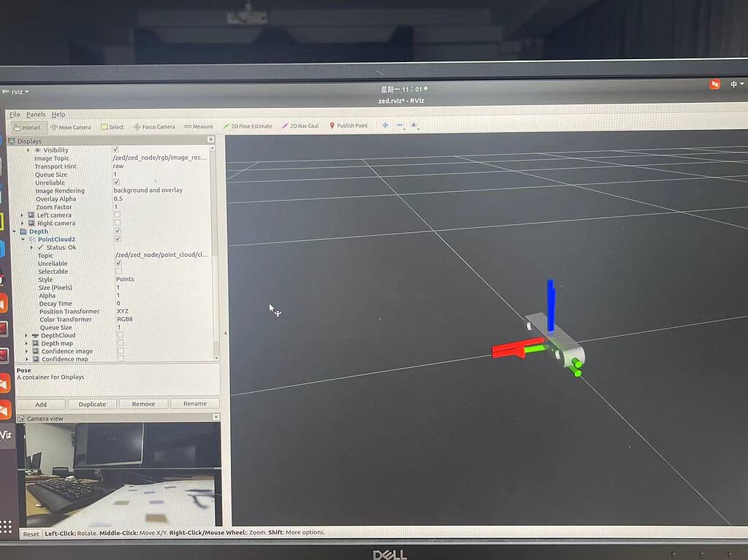
Task: Activate the Measure tool
Action: point(198,126)
